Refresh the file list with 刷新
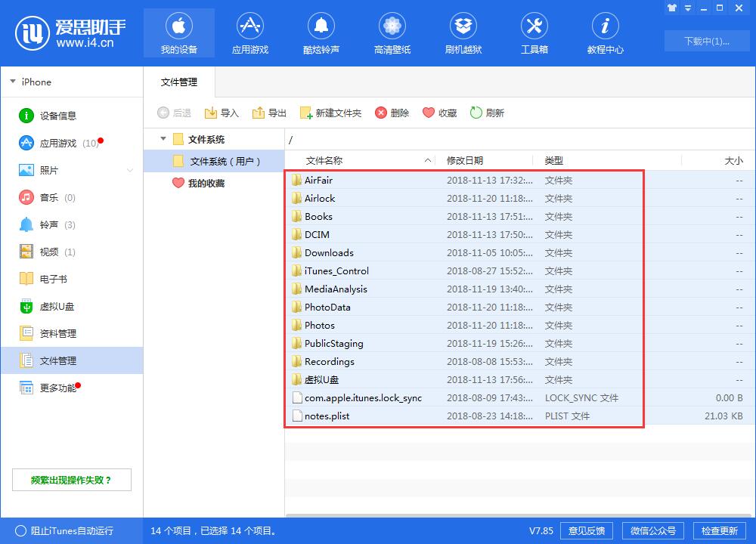This screenshot has width=756, height=544. click(487, 113)
